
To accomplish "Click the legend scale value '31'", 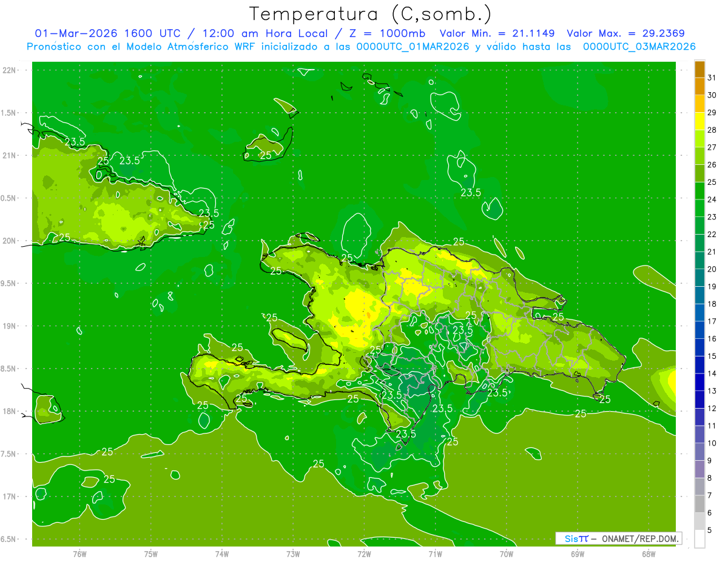I will (x=712, y=78).
